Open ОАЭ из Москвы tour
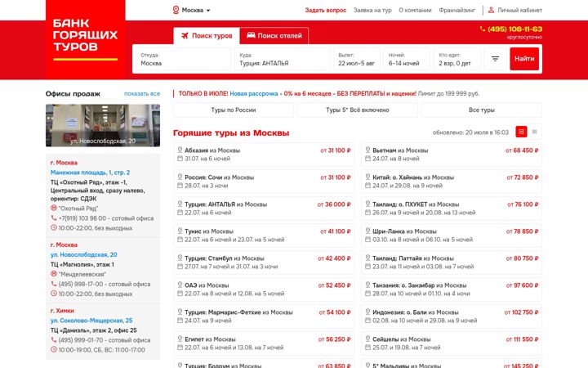Image resolution: width=588 pixels, height=368 pixels. pyautogui.click(x=264, y=289)
